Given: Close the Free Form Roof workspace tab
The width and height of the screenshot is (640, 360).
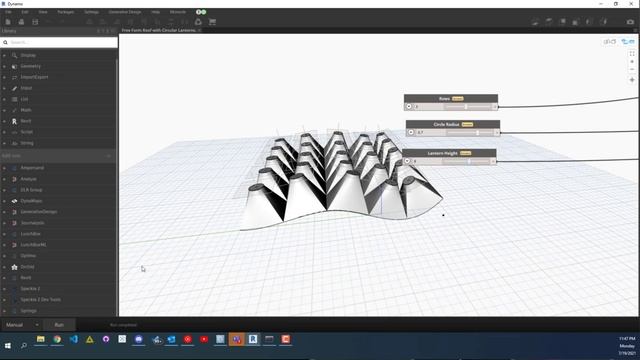Looking at the screenshot, I should [x=200, y=30].
